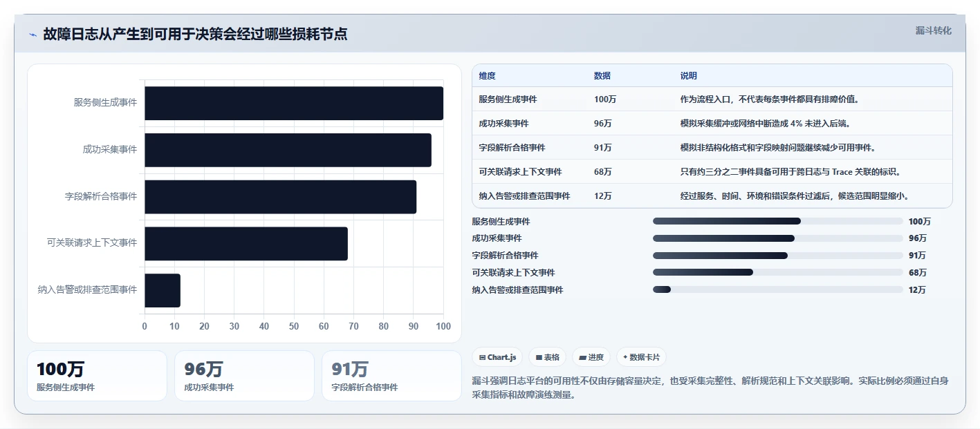
Task: Click the description starting 只有约三分之二
Action: pos(791,172)
